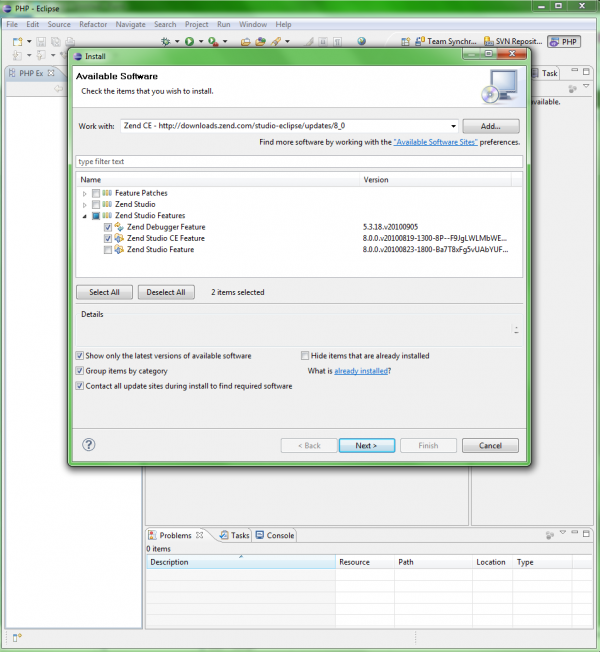Click the status bar icon at bottom left
Screen dimensions: 600x652
coord(17,637)
